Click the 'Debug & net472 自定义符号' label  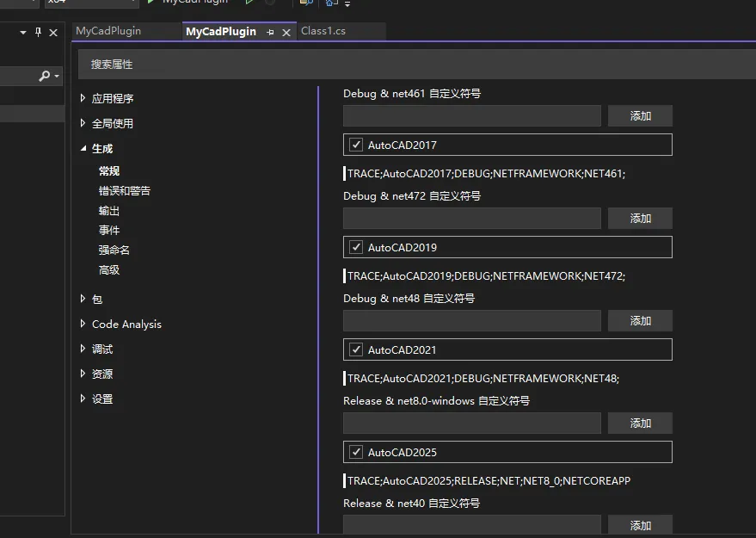coord(412,196)
